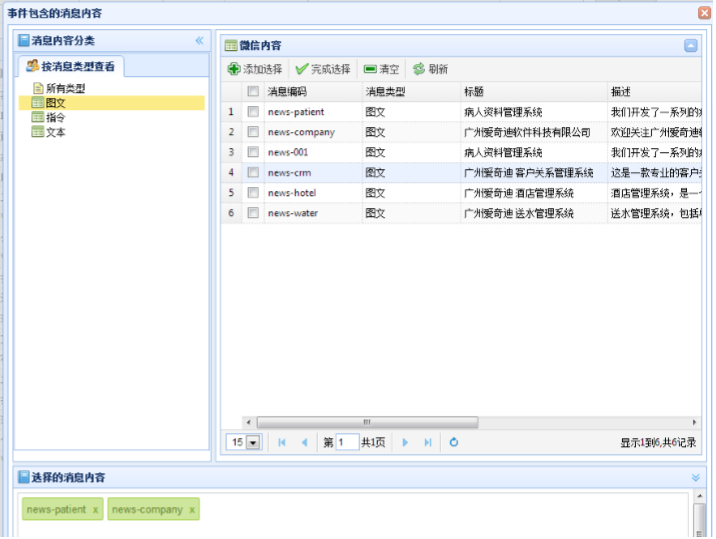Click the 选择的消息内容 panel header icon
This screenshot has width=716, height=539.
[x=24, y=477]
